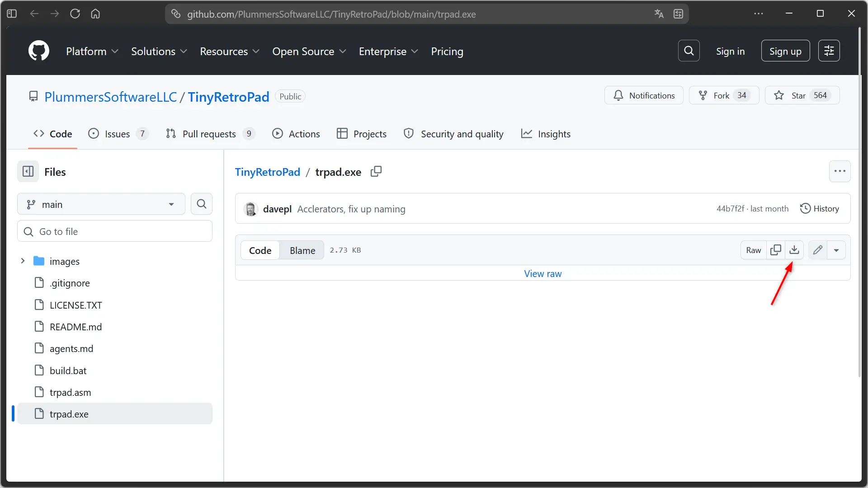868x488 pixels.
Task: Click the translate page icon in address bar
Action: tap(659, 14)
